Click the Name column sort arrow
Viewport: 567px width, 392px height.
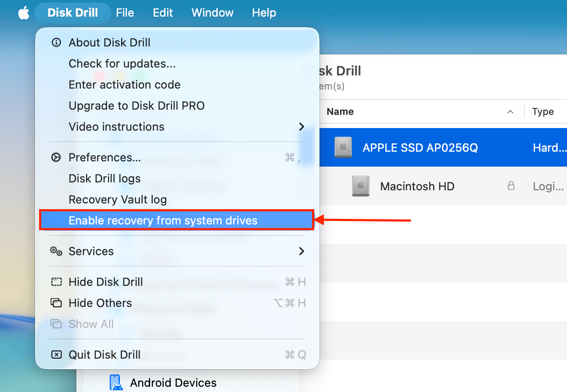510,112
